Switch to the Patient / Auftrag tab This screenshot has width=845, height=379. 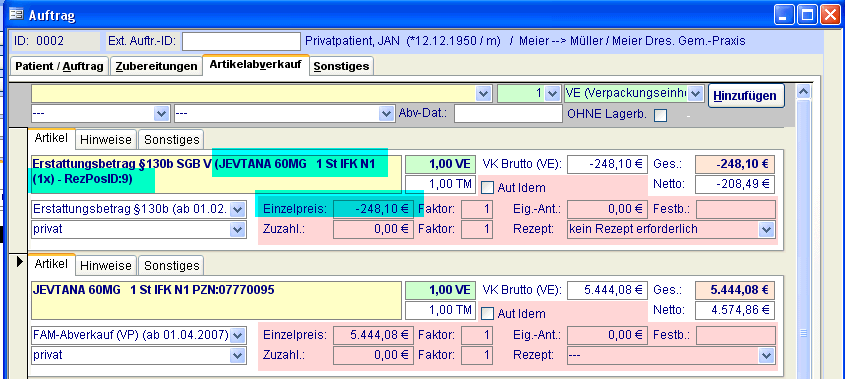[x=59, y=66]
